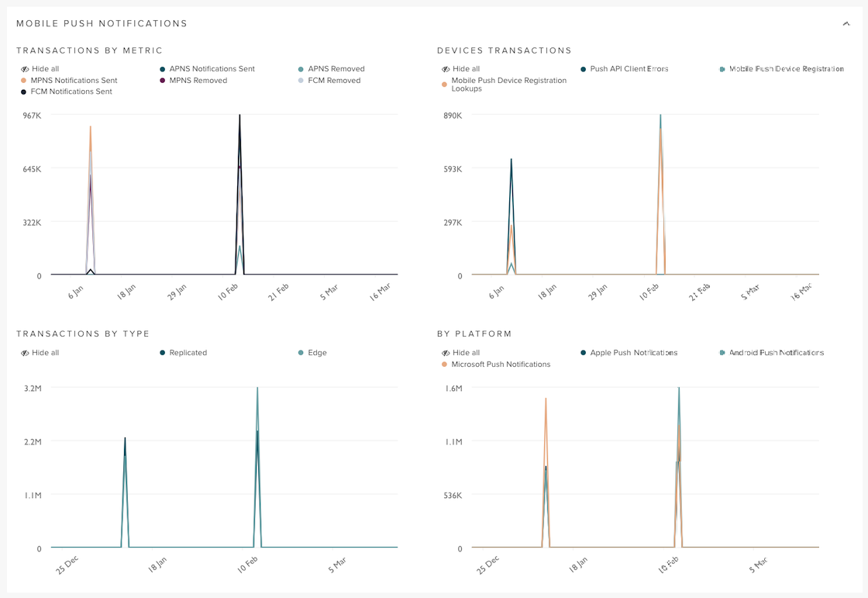The image size is (868, 598).
Task: Toggle the Replicated legend series
Action: pos(183,352)
